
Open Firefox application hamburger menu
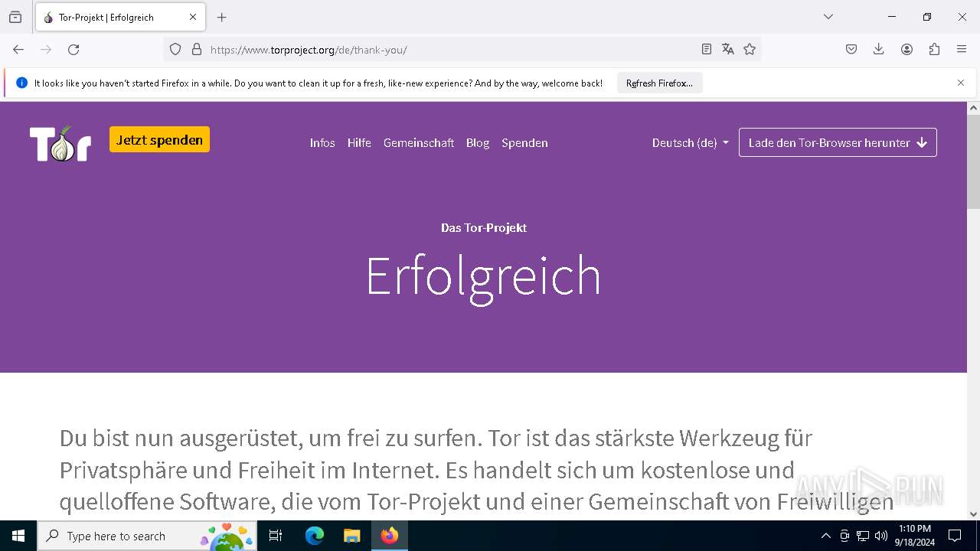pos(962,50)
